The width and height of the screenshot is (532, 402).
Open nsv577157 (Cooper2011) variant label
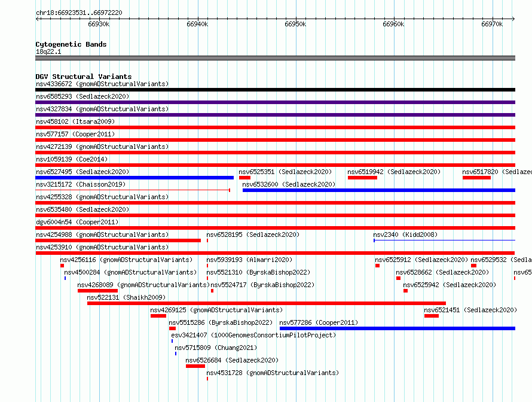point(75,134)
